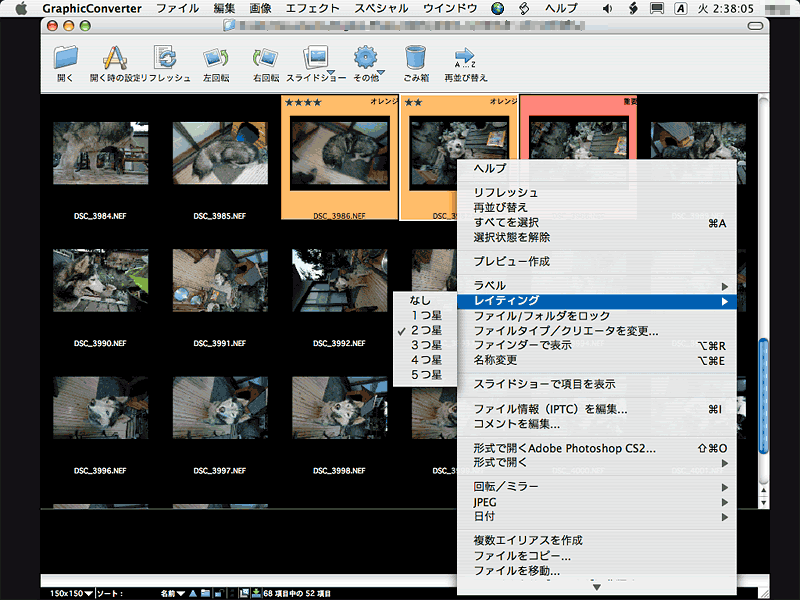Set rating to なし (none)
Image resolution: width=800 pixels, height=600 pixels.
[x=420, y=300]
